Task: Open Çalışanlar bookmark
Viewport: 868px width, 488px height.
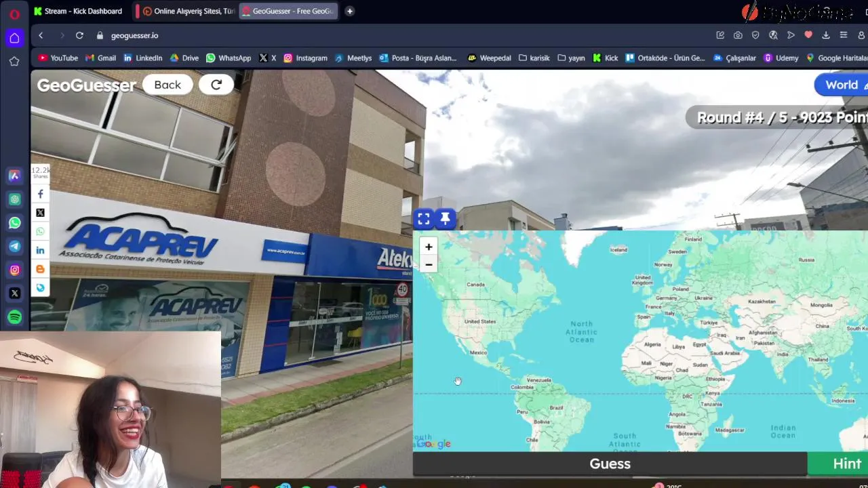Action: [x=734, y=58]
